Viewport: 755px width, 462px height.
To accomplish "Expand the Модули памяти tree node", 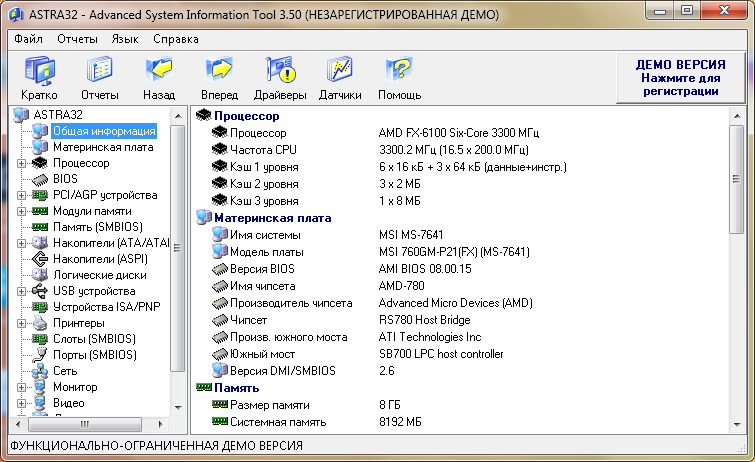I will click(x=21, y=211).
